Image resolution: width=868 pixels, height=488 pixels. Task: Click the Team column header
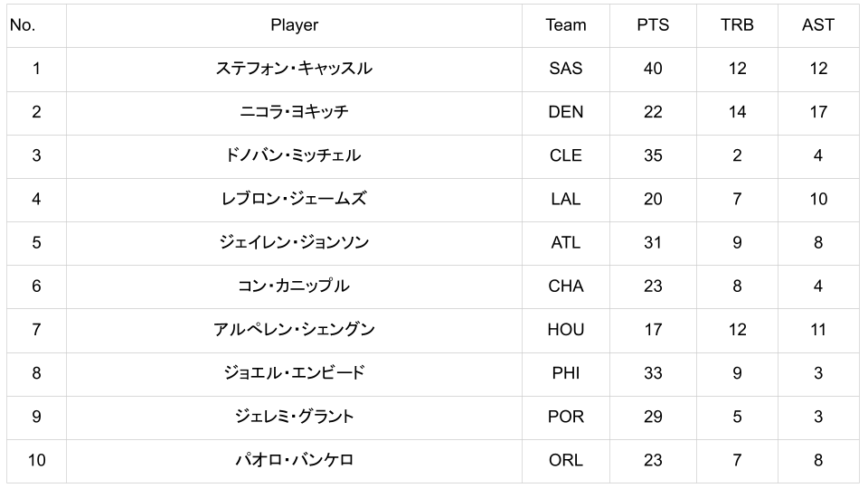coord(566,25)
